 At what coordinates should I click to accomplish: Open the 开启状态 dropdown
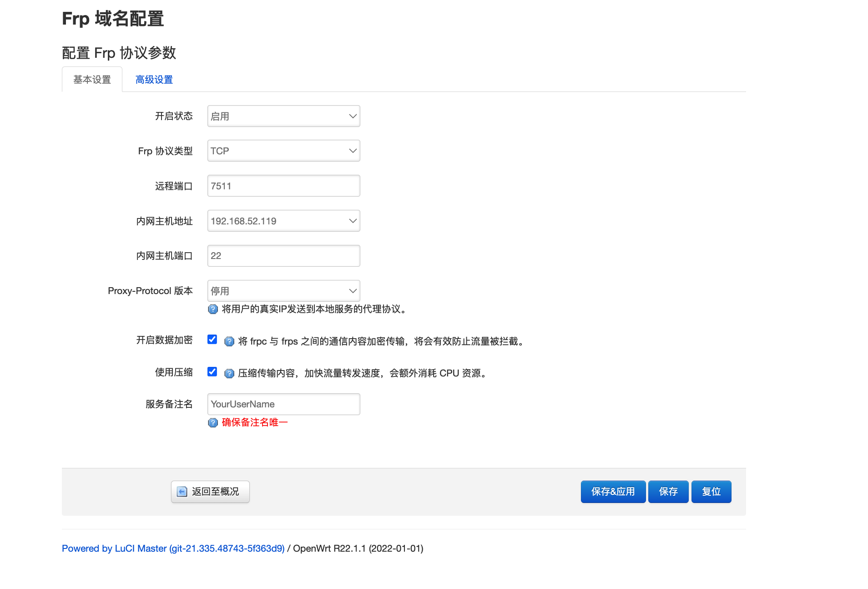click(283, 116)
